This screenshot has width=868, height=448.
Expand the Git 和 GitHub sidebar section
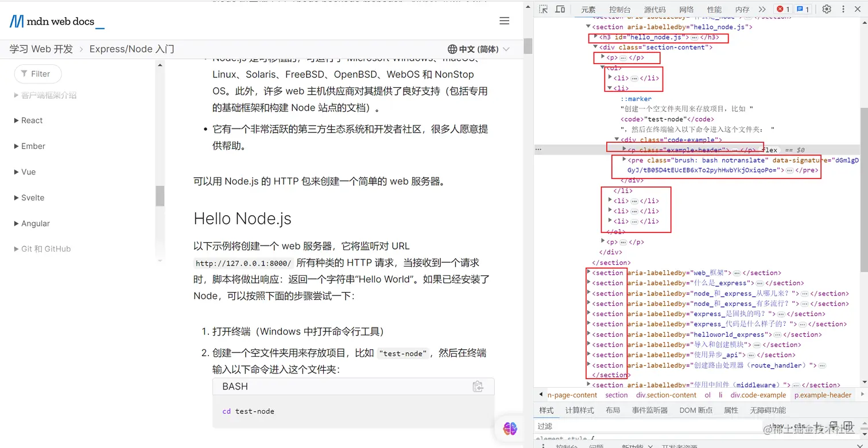[42, 249]
